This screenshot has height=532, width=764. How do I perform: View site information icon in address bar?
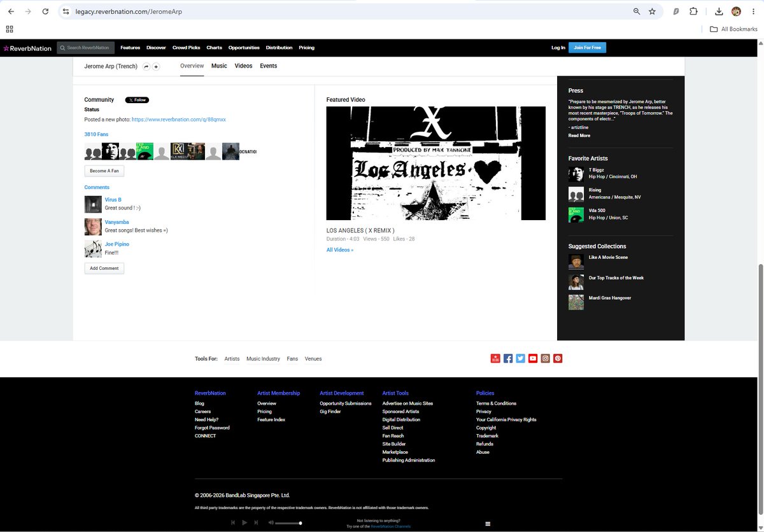click(66, 11)
